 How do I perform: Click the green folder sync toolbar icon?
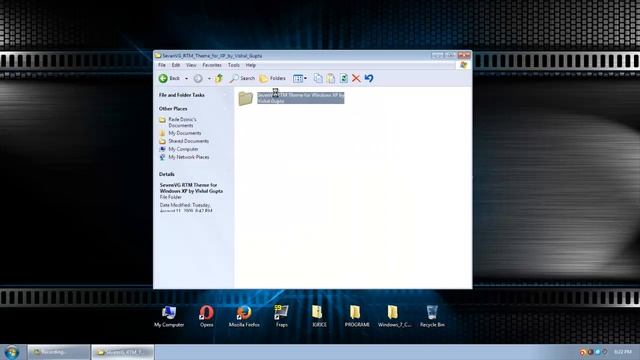[x=344, y=78]
